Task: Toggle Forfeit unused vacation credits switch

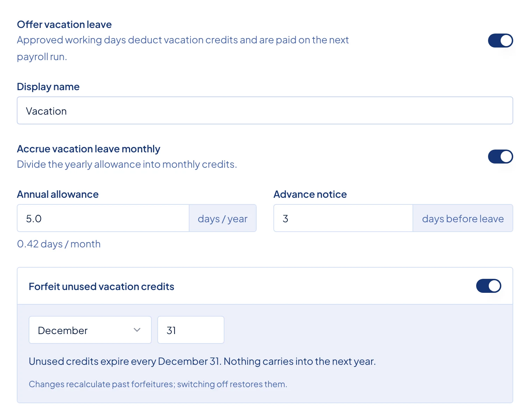Action: (488, 286)
